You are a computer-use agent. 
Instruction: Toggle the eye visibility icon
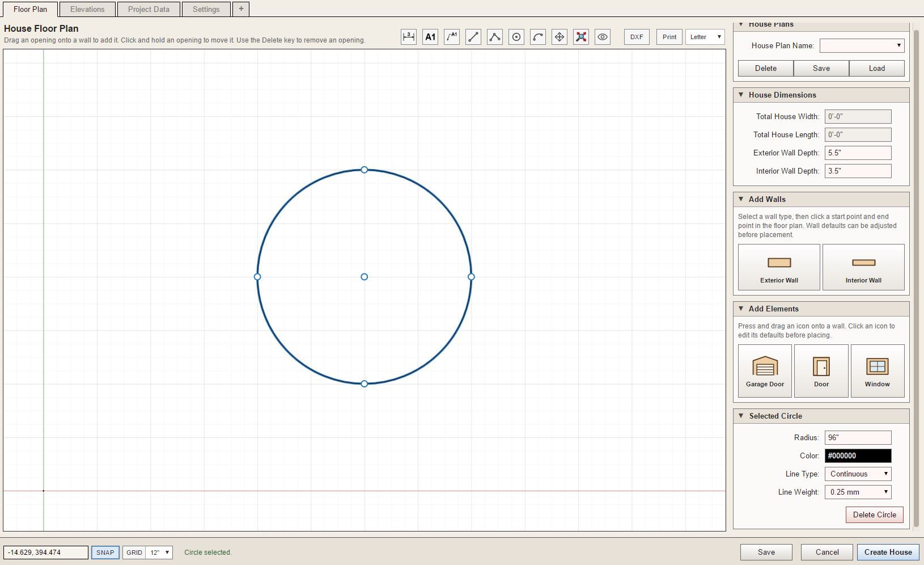[x=603, y=37]
